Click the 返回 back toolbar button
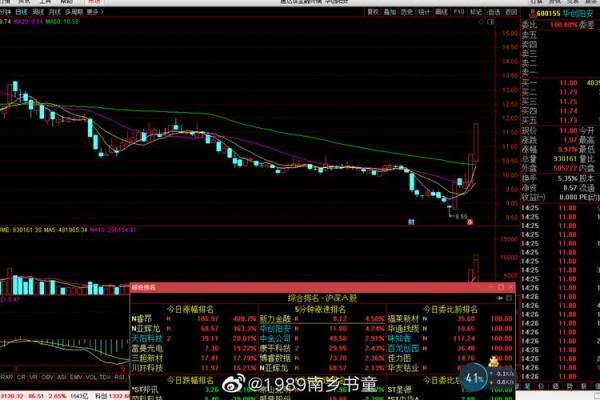Image resolution: width=600 pixels, height=400 pixels. click(511, 12)
